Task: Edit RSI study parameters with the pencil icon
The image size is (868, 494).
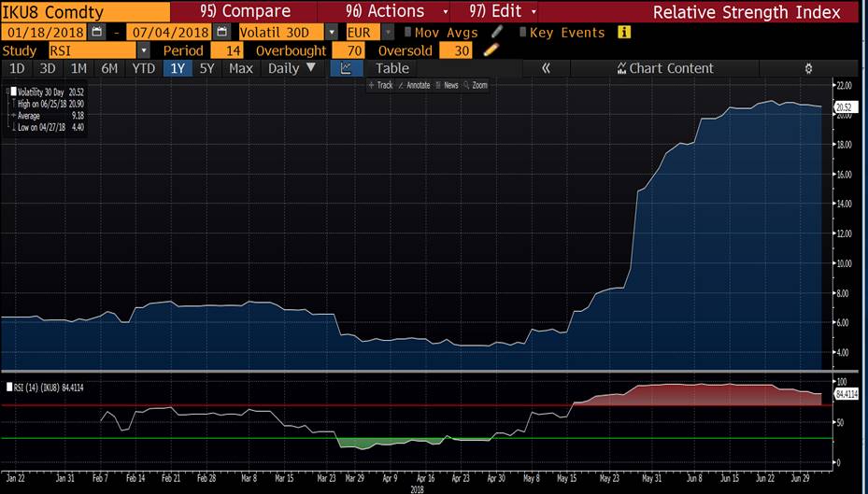Action: click(491, 50)
